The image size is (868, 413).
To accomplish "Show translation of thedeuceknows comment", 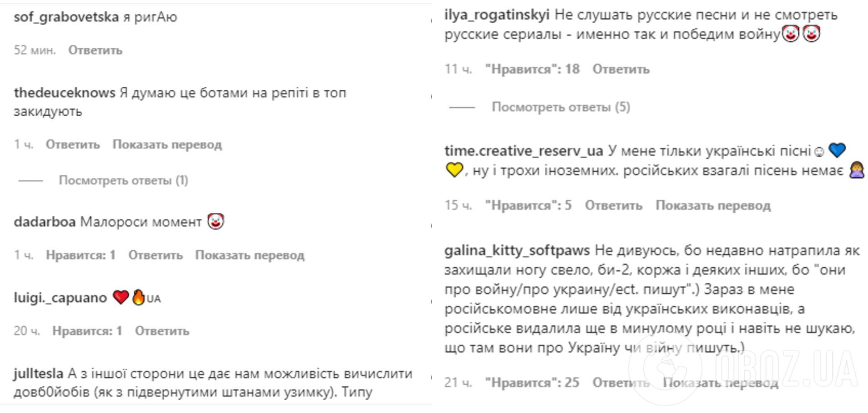I will (167, 144).
